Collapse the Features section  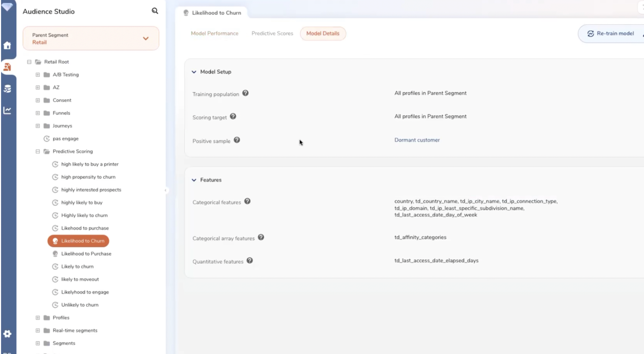click(x=194, y=180)
